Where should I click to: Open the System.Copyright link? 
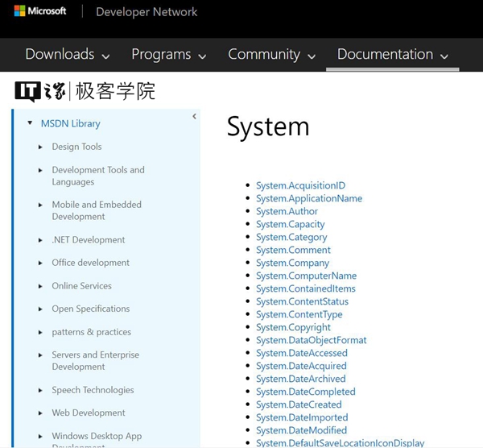tap(293, 327)
